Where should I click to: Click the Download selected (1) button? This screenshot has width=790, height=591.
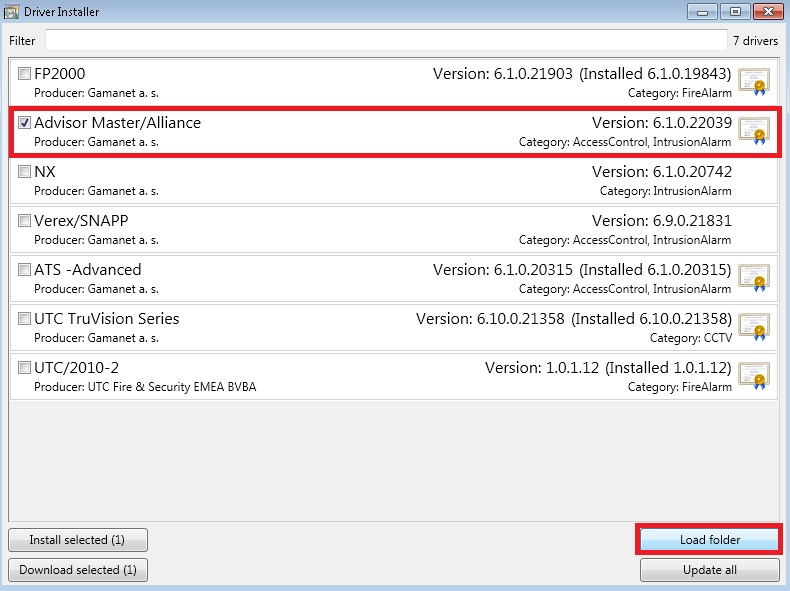coord(78,570)
